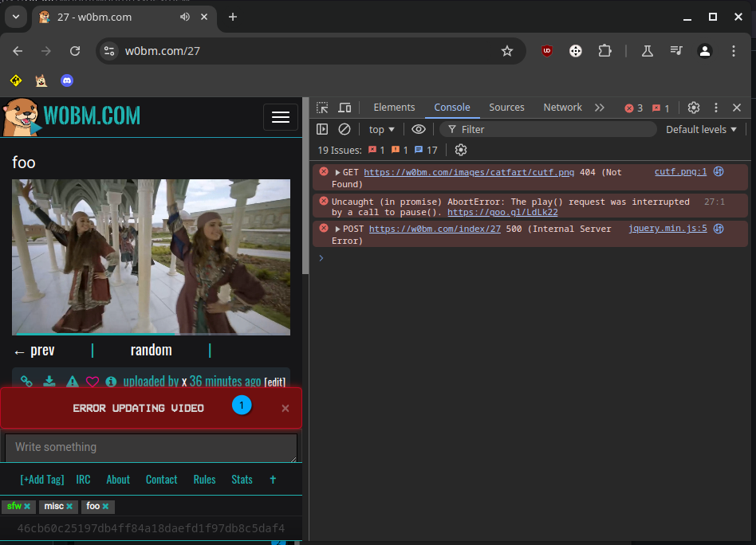
Task: Load a random video
Action: [x=151, y=351]
